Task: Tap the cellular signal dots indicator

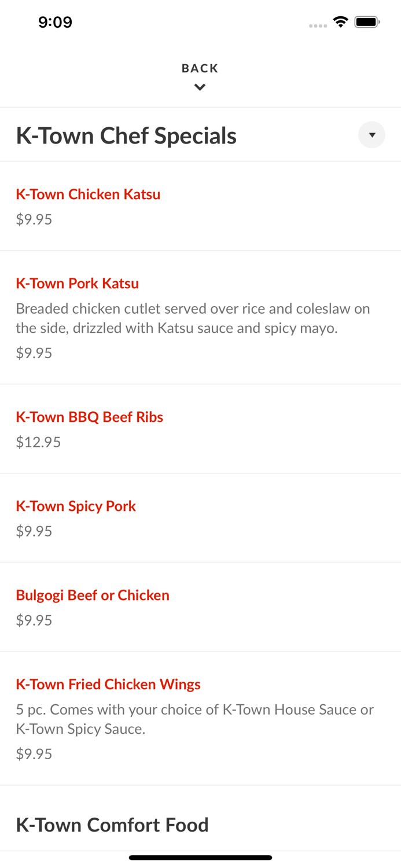Action: [x=318, y=25]
